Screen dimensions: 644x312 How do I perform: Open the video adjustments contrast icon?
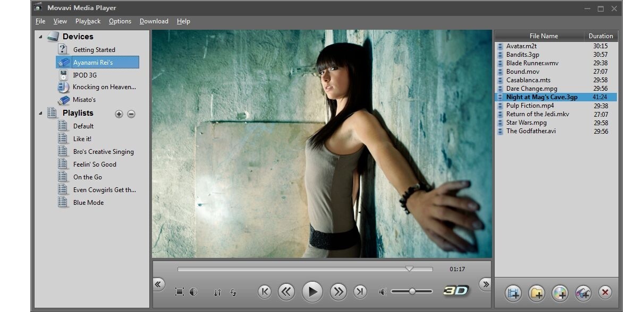point(194,292)
